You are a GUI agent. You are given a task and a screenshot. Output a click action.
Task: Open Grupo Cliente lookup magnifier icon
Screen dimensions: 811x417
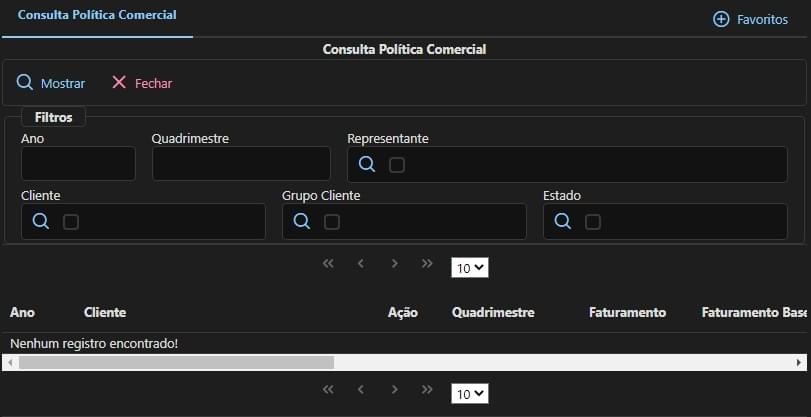click(x=301, y=222)
